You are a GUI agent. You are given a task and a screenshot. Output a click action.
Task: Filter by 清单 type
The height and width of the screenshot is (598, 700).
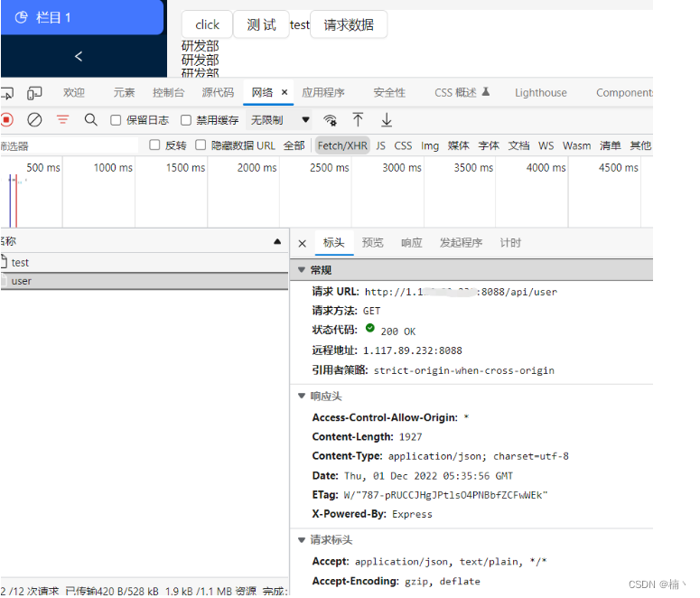click(x=610, y=145)
